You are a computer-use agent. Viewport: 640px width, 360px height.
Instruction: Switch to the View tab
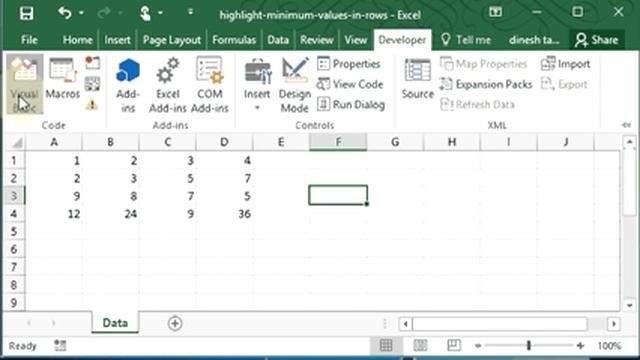[x=356, y=40]
